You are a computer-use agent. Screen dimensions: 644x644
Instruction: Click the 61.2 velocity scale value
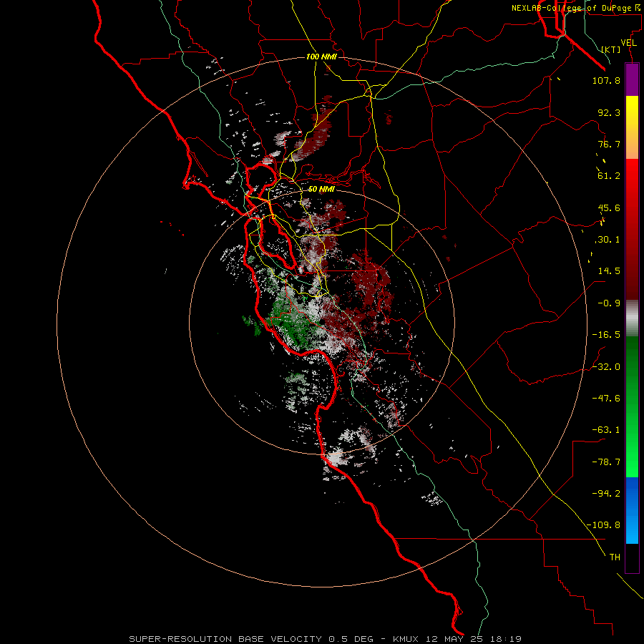coord(609,176)
